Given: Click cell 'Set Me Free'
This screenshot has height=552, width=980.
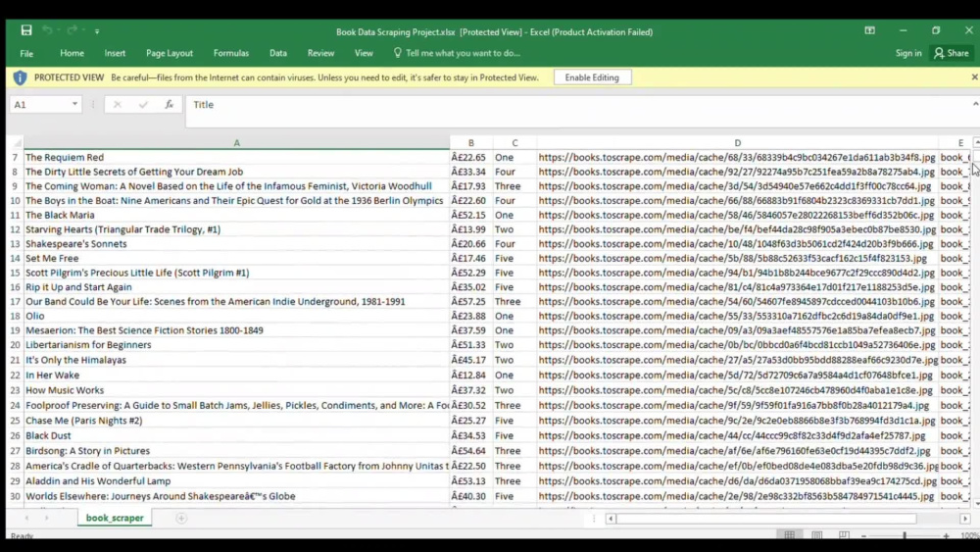Looking at the screenshot, I should pos(237,258).
